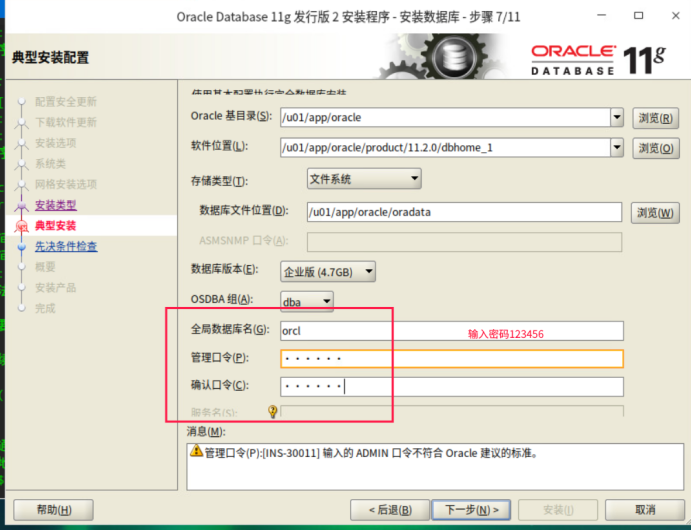Click the 完成 step
The width and height of the screenshot is (691, 531).
tap(45, 308)
